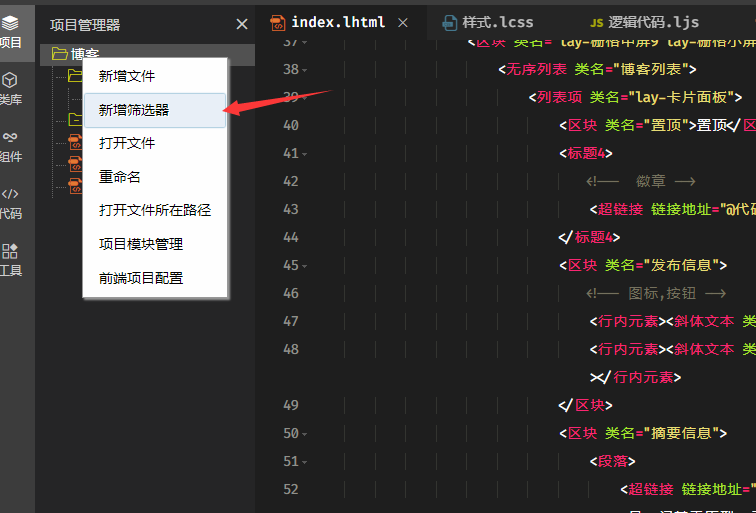Screen dimensions: 756x513
Task: Switch to the 逻辑代码.ljs tab
Action: (x=653, y=22)
